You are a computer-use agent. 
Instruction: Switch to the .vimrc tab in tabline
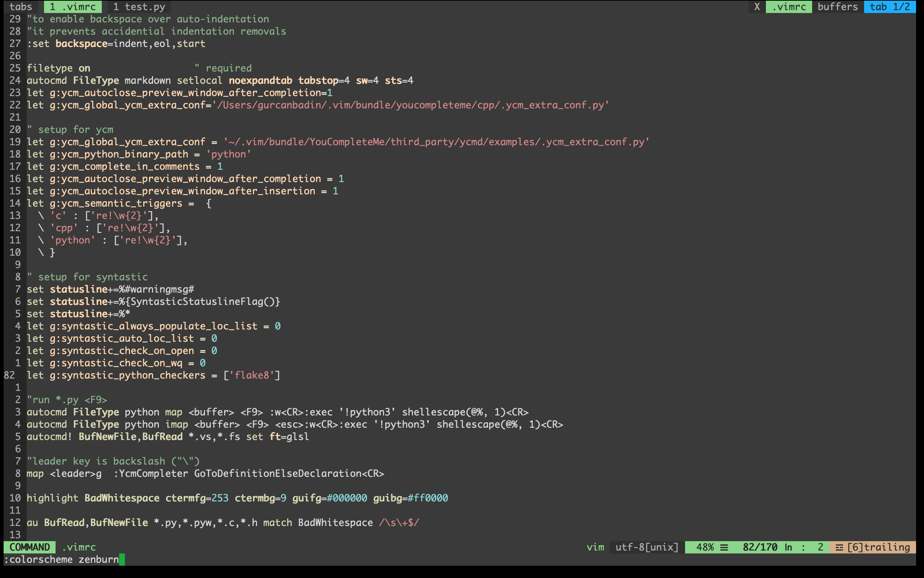coord(73,7)
